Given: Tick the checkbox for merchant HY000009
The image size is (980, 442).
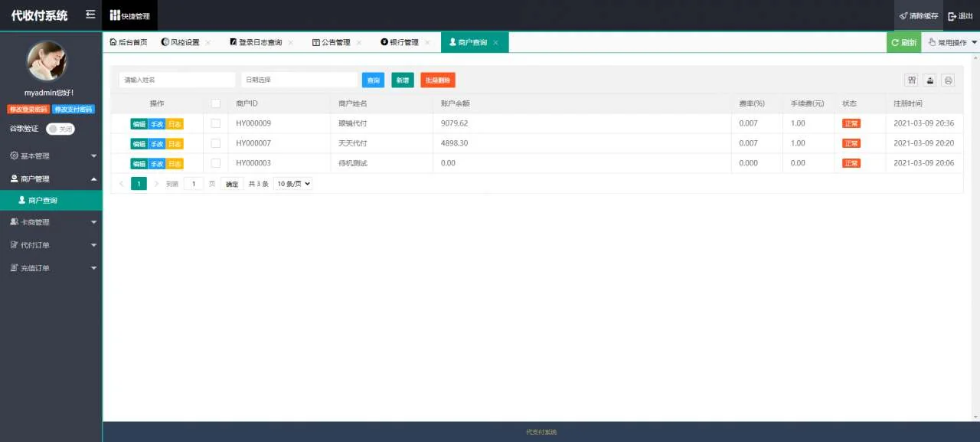Looking at the screenshot, I should click(x=216, y=123).
